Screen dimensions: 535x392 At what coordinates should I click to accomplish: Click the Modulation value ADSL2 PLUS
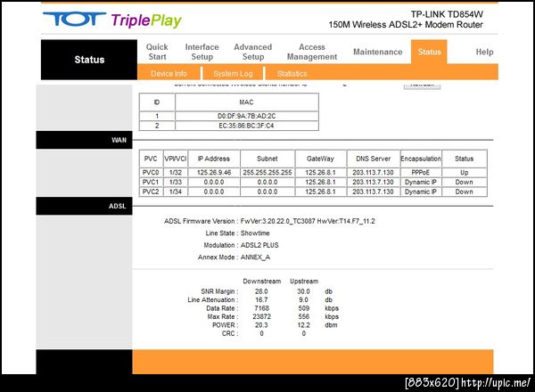click(259, 245)
